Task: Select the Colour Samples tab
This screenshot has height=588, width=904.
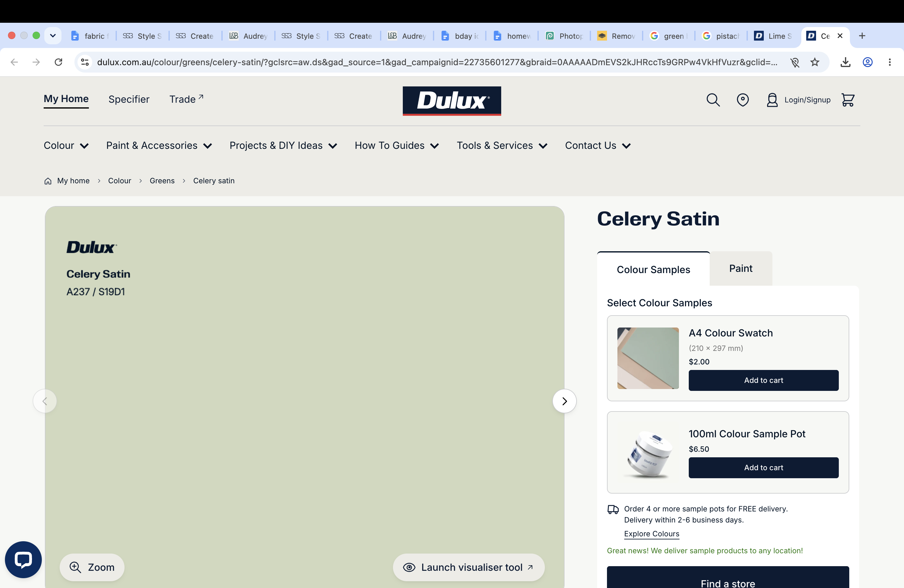Action: [x=653, y=269]
